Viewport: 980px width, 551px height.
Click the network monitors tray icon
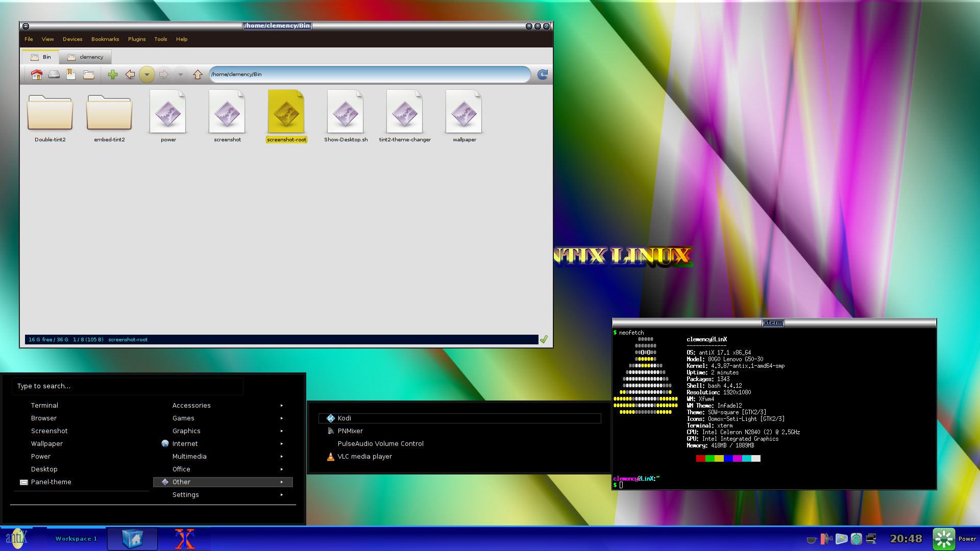point(871,539)
